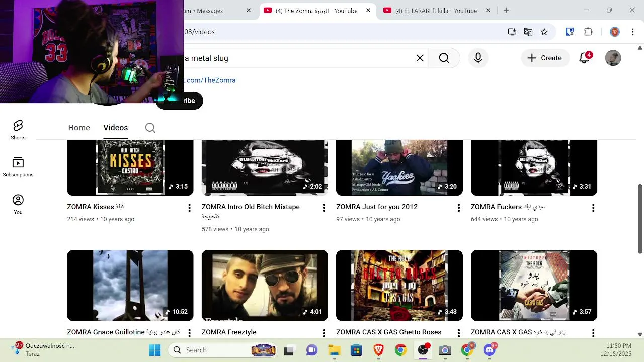Start voice search with microphone icon
Image resolution: width=644 pixels, height=362 pixels.
(478, 58)
